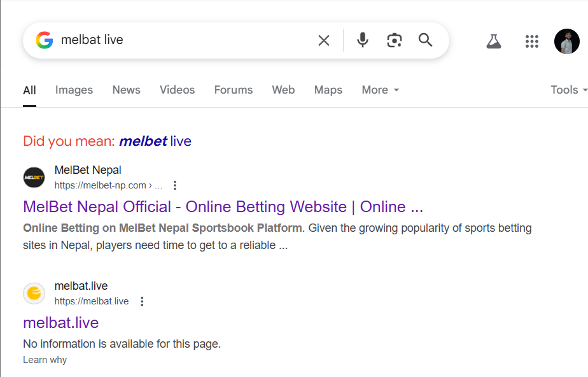The image size is (588, 377).
Task: Switch to the Images tab
Action: click(74, 90)
